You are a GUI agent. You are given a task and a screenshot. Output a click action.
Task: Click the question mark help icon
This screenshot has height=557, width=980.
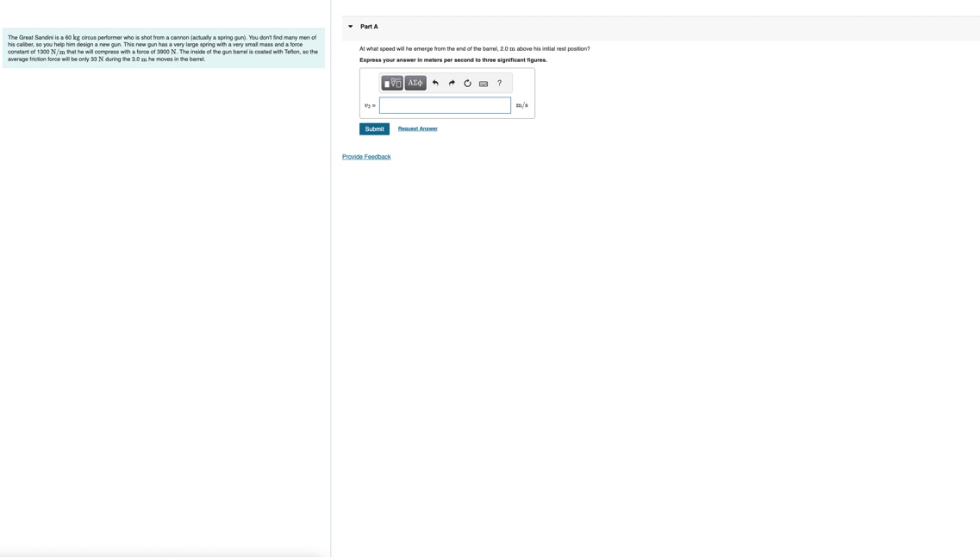click(499, 84)
